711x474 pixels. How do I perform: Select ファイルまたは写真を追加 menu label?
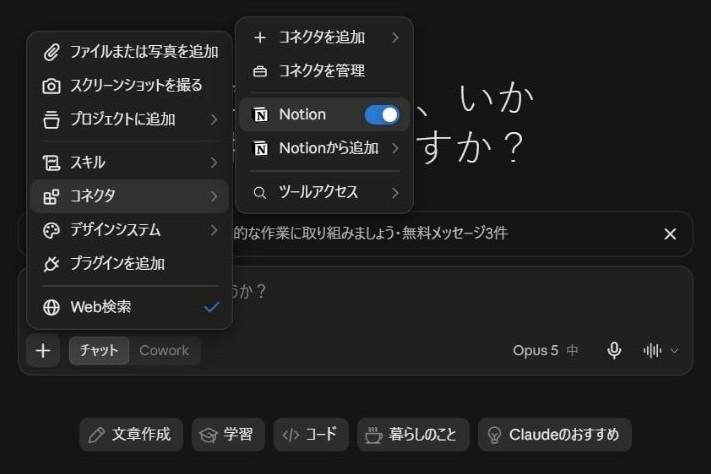coord(144,52)
